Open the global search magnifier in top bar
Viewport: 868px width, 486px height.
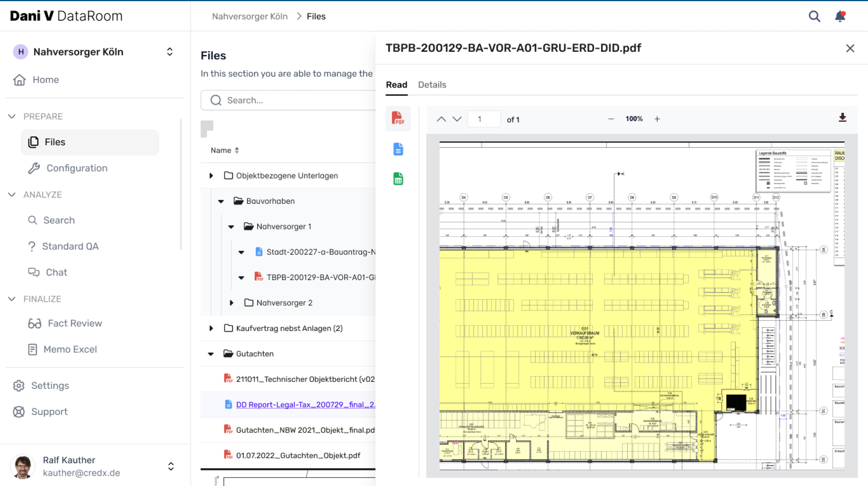click(x=814, y=16)
